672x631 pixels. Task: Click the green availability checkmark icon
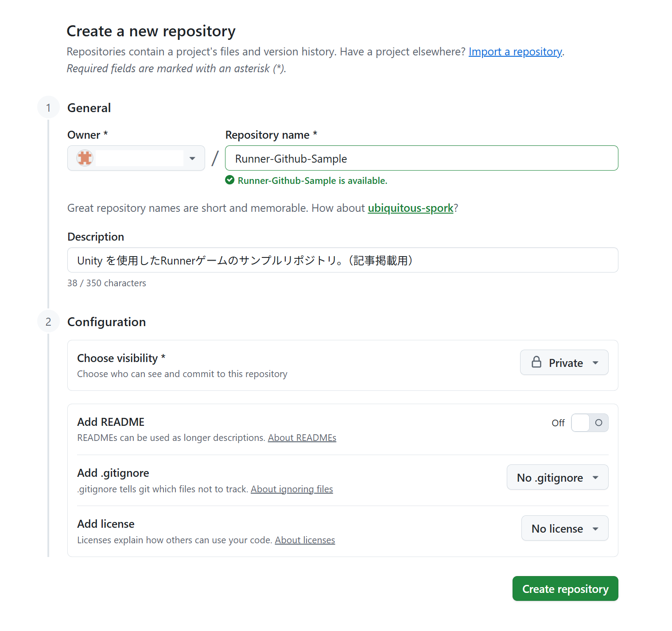pos(229,180)
